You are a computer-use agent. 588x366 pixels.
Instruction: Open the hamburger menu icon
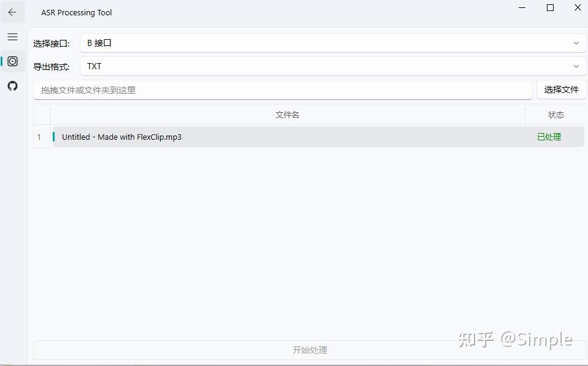pos(12,36)
